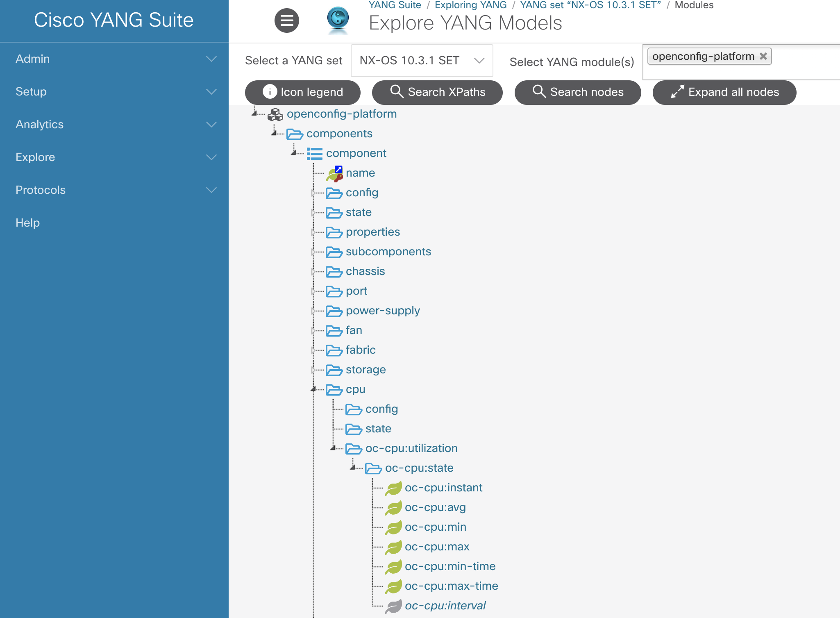
Task: Click the oc-cpu:max leaf icon
Action: pyautogui.click(x=393, y=547)
